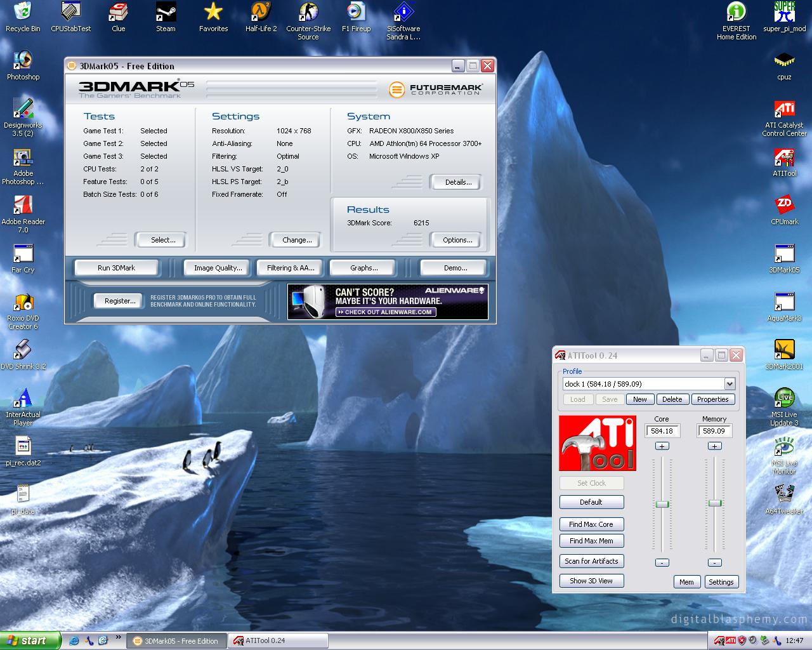Click results Options button

pyautogui.click(x=457, y=240)
